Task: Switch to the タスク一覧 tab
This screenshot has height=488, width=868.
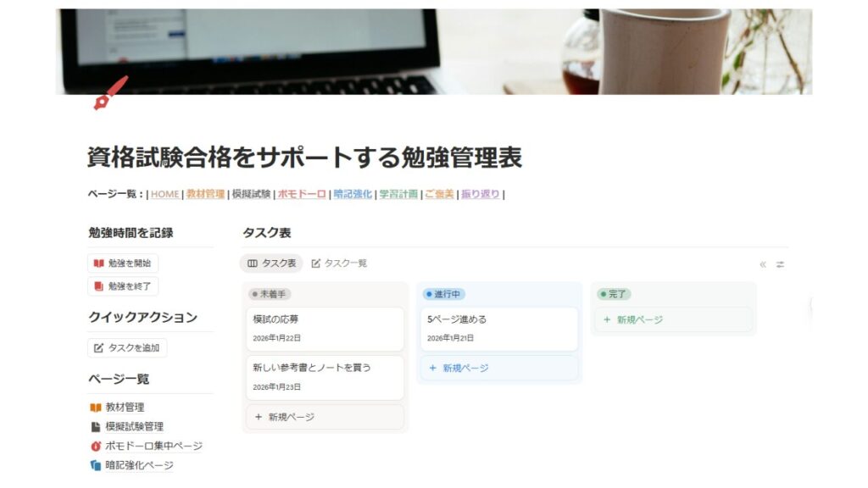Action: [339, 263]
